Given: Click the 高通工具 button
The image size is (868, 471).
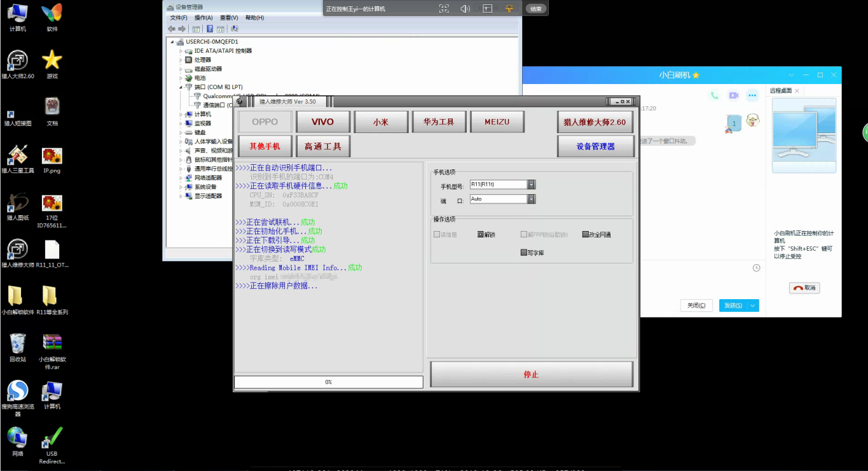Looking at the screenshot, I should click(323, 146).
